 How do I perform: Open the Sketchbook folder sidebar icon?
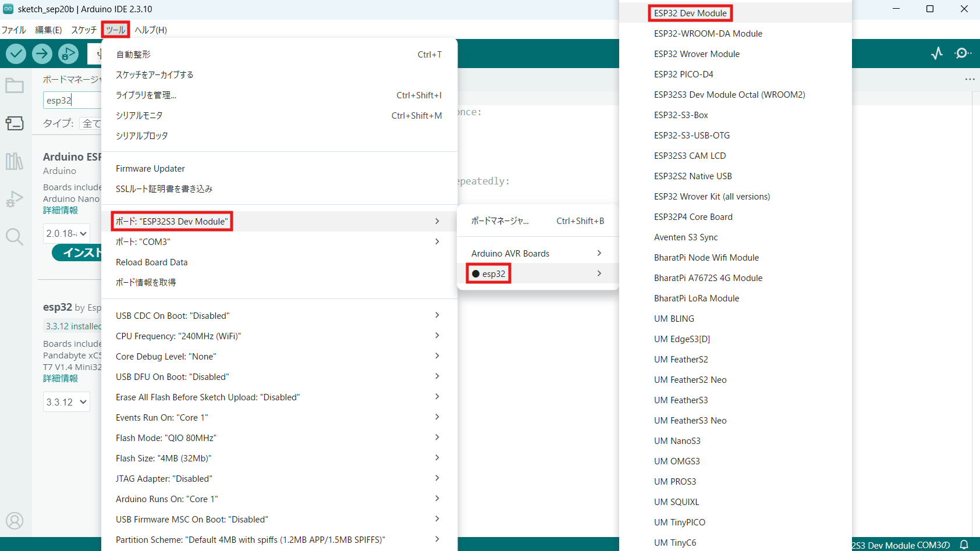[15, 86]
